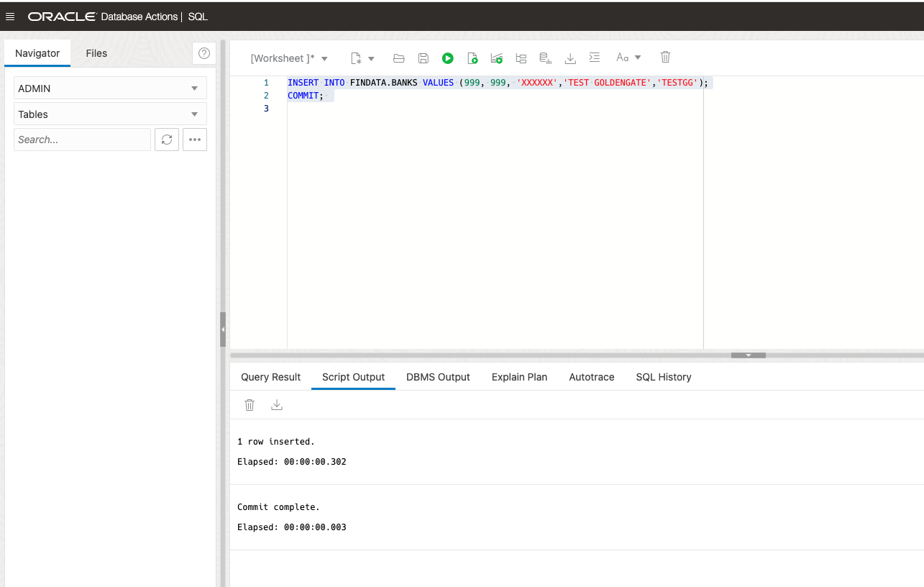Refresh the Navigator object list
Screen dimensions: 924x587
pos(167,140)
